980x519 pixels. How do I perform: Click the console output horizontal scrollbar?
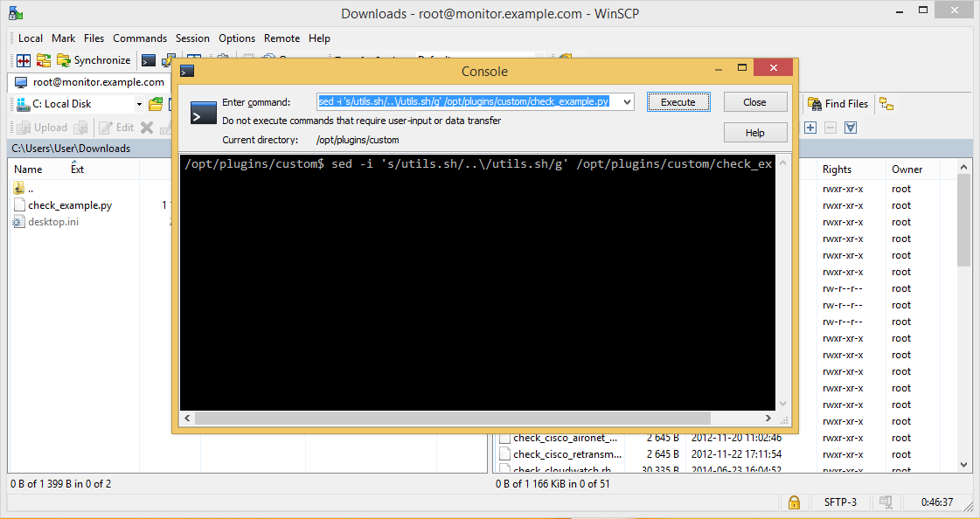(453, 418)
